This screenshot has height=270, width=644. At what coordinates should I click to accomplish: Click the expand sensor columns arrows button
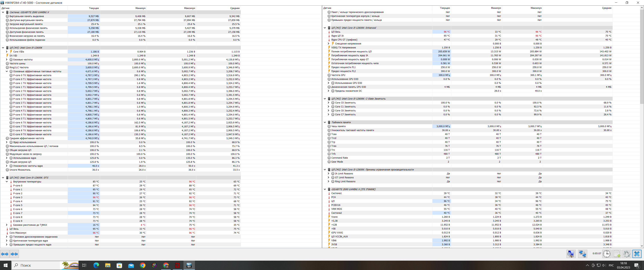coord(5,254)
